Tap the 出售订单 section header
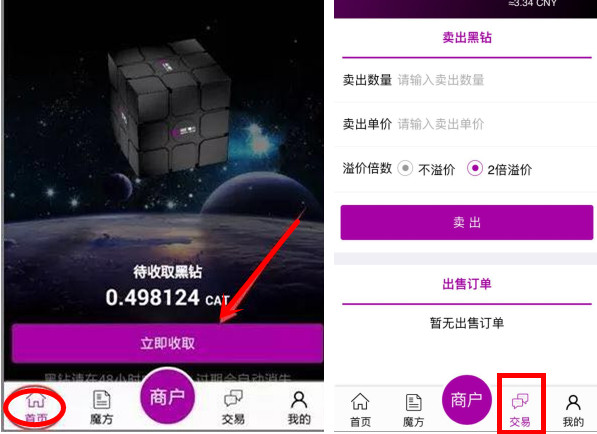The width and height of the screenshot is (597, 434). 467,284
